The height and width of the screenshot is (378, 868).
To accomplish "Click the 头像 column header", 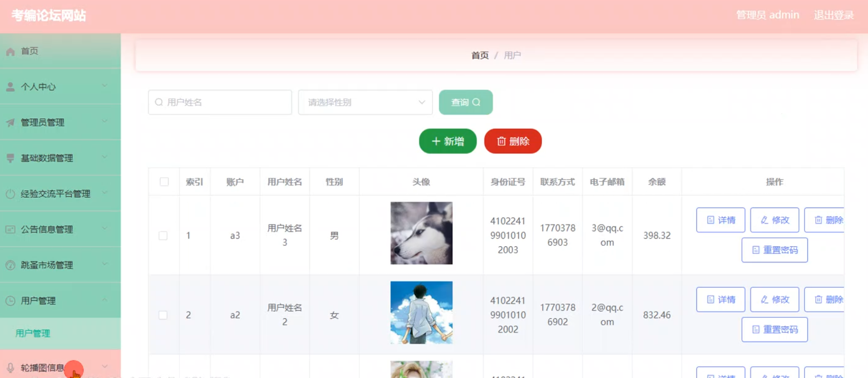I will pyautogui.click(x=421, y=182).
